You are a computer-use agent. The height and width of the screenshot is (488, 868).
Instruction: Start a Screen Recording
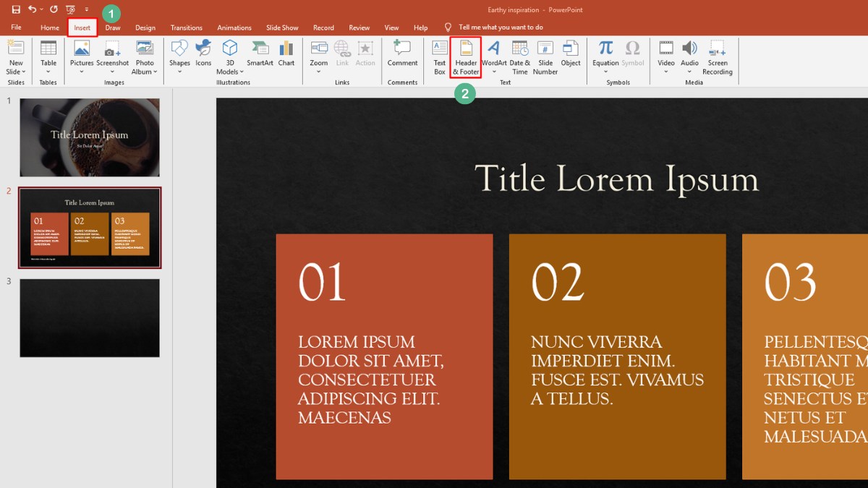point(718,57)
